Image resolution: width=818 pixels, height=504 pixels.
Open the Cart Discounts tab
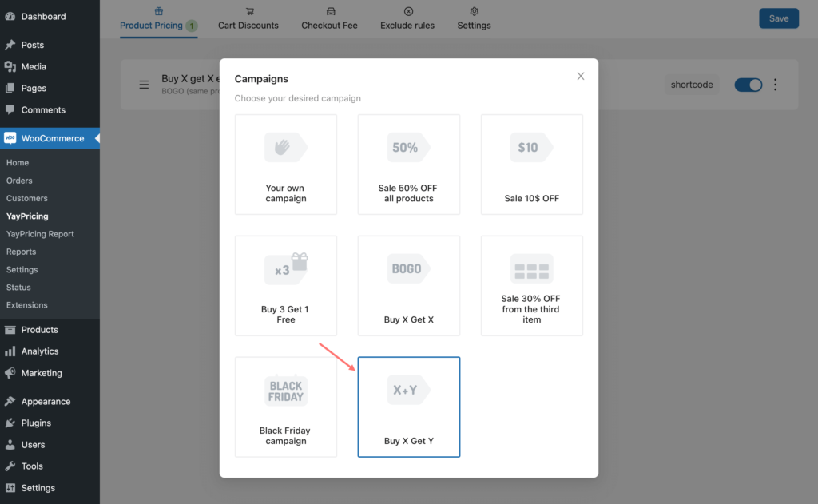[x=248, y=19]
